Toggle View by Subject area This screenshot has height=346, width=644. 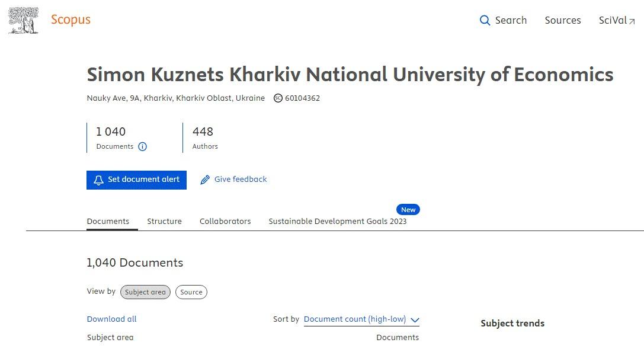145,292
